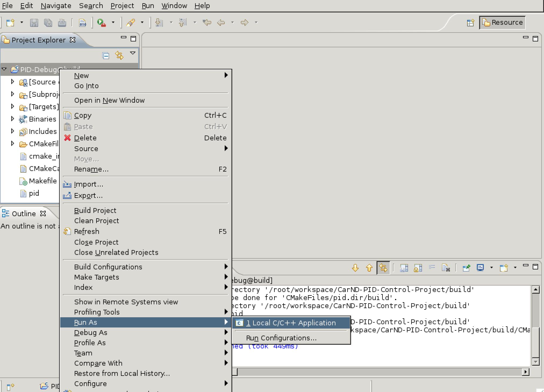Click the console next error down arrow

[355, 268]
